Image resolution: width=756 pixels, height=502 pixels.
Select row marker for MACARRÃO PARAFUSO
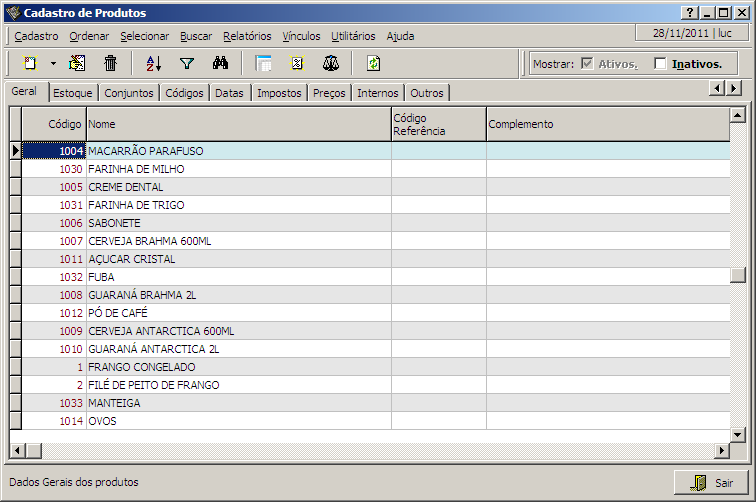pos(15,151)
